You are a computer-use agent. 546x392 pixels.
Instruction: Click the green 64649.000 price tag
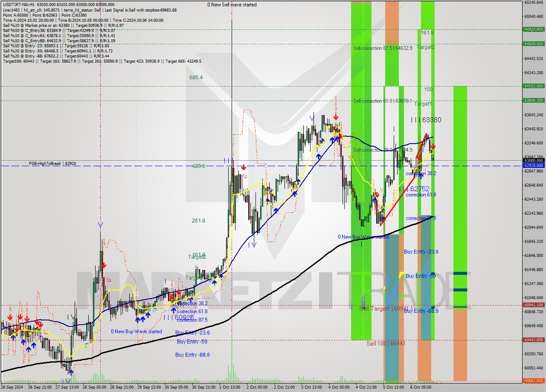point(533,43)
